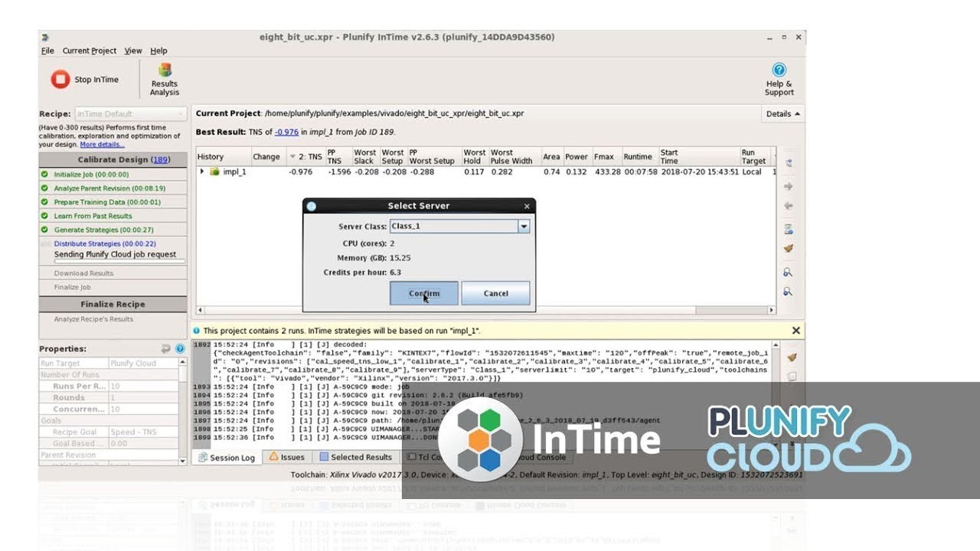The height and width of the screenshot is (551, 980).
Task: Click the 433.28 Fmax cell
Action: pyautogui.click(x=607, y=172)
